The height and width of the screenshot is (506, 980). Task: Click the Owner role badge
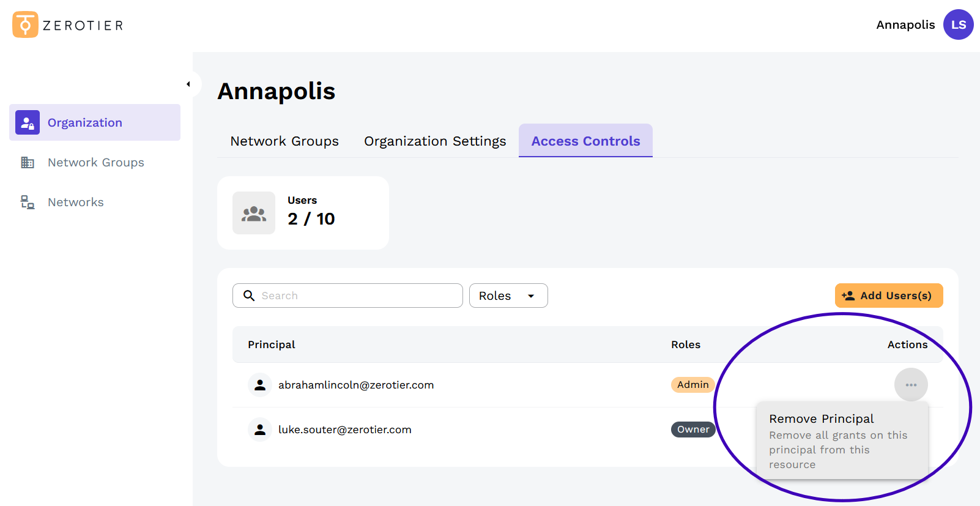tap(692, 430)
